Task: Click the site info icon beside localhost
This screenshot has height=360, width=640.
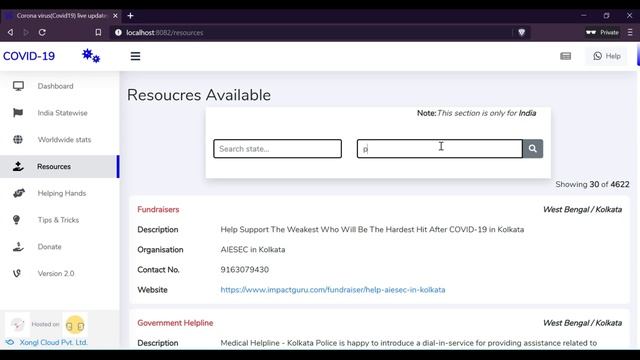Action: [118, 32]
